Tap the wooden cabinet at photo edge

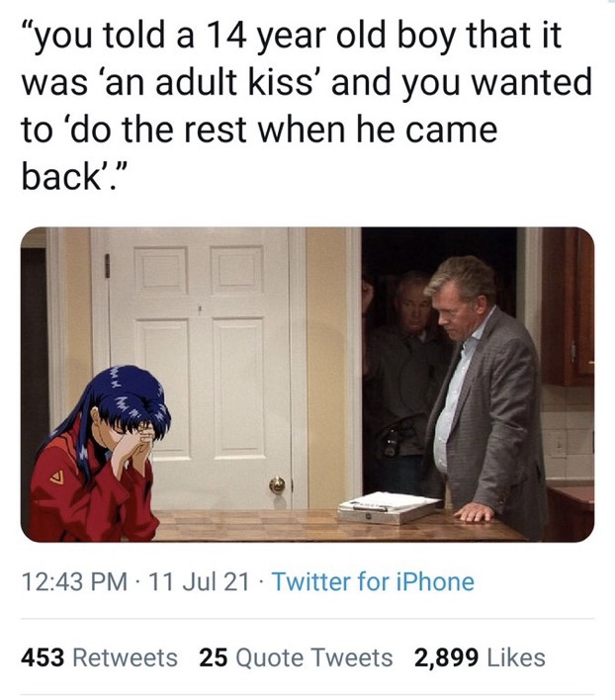(x=568, y=308)
